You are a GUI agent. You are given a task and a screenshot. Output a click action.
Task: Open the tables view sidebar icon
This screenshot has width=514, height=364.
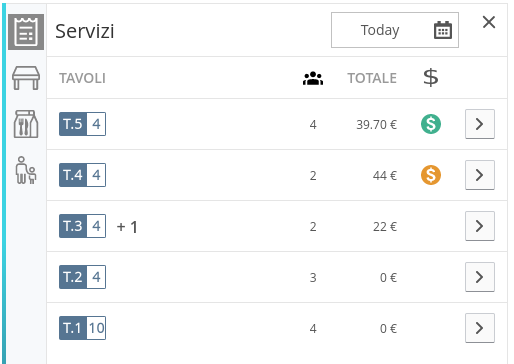[x=26, y=78]
